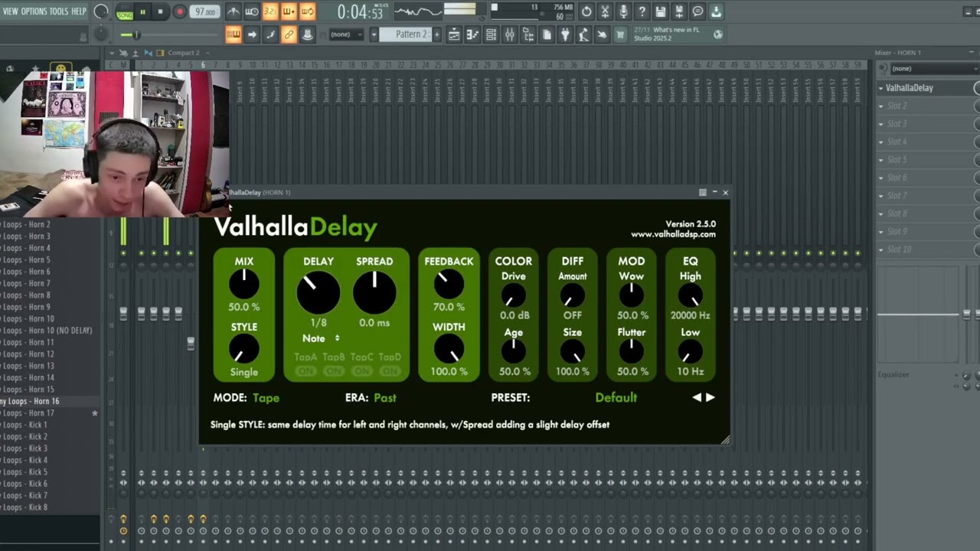This screenshot has height=551, width=980.
Task: Open the www.valhalladsp.com link
Action: coord(673,234)
